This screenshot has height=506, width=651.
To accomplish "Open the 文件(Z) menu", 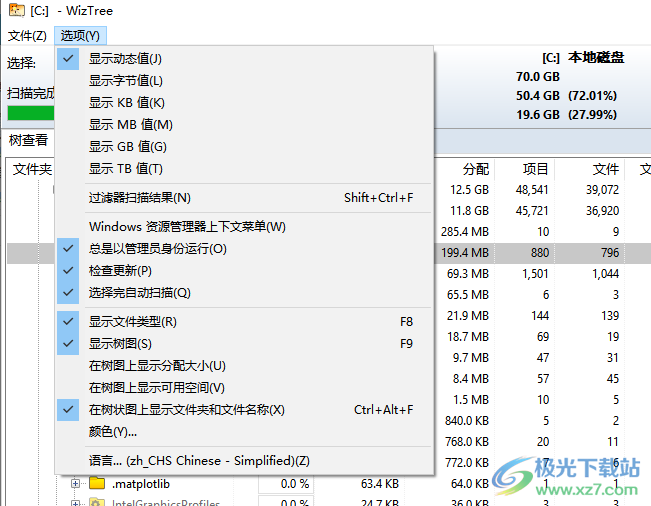I will [x=27, y=36].
